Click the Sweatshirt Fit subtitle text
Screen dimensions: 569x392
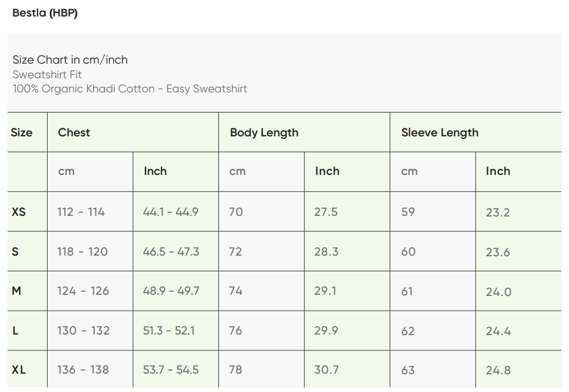point(47,75)
